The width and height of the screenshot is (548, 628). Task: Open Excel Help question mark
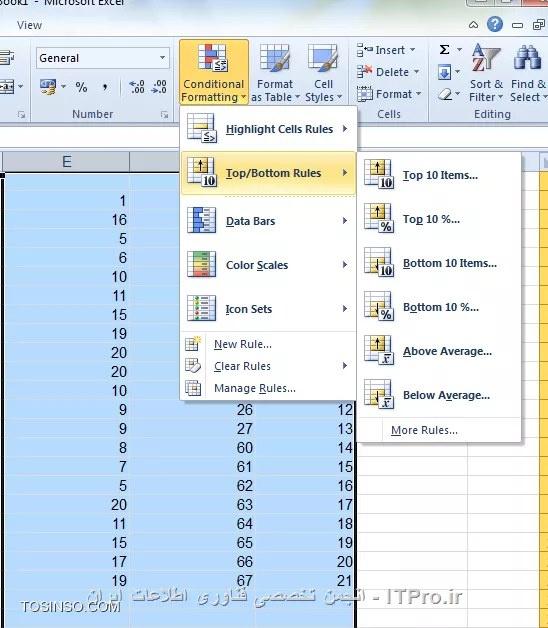(x=495, y=24)
